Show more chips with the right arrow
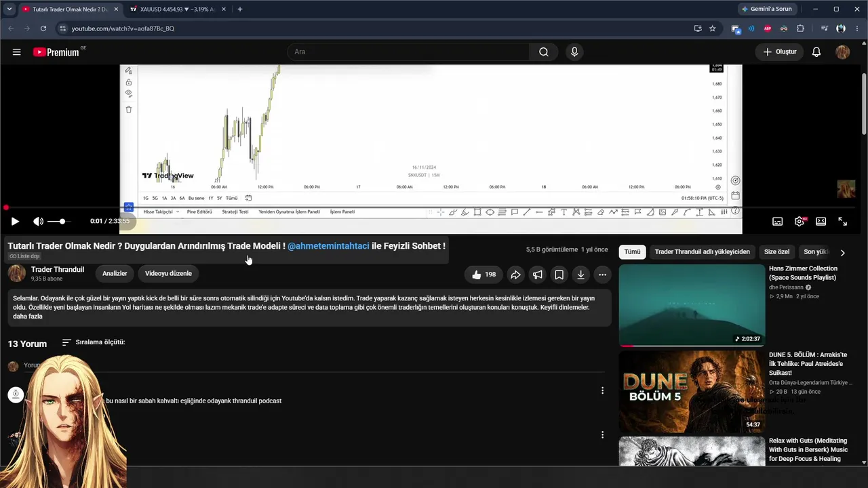The height and width of the screenshot is (488, 868). (842, 253)
